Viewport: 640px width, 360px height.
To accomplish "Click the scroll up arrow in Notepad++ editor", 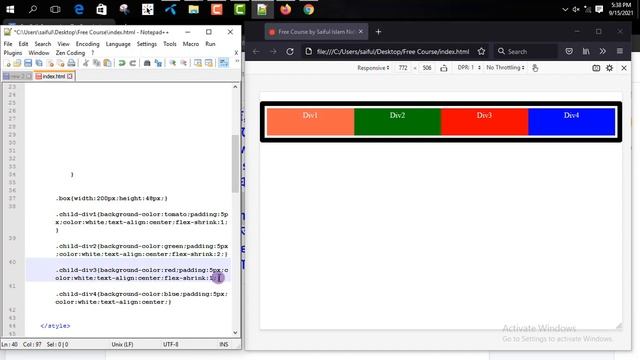I will coord(235,87).
